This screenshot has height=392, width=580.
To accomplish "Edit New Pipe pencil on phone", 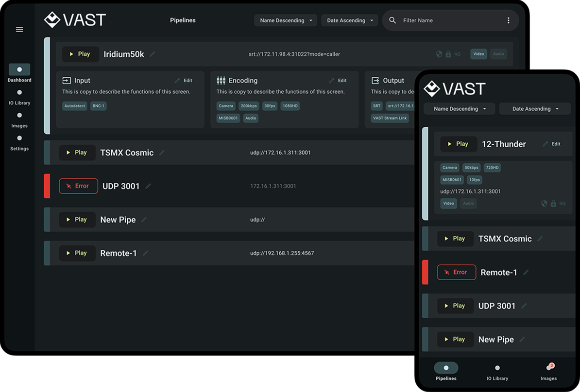I will point(522,340).
